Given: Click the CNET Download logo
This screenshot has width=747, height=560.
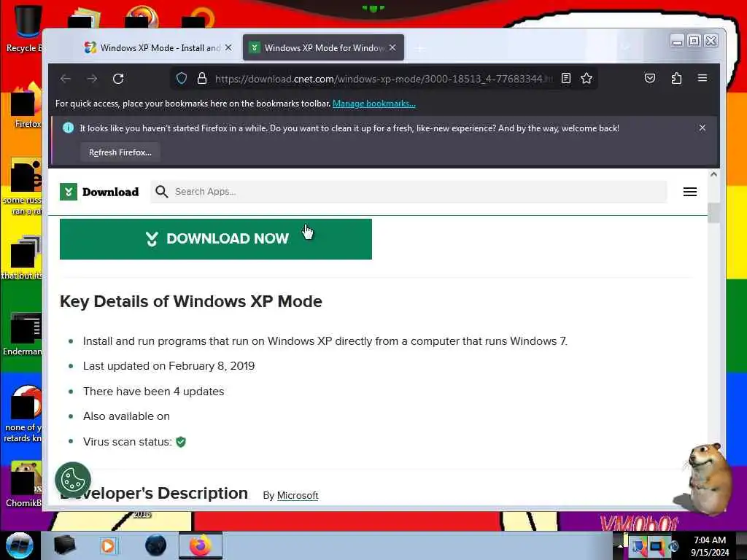Looking at the screenshot, I should coord(99,192).
